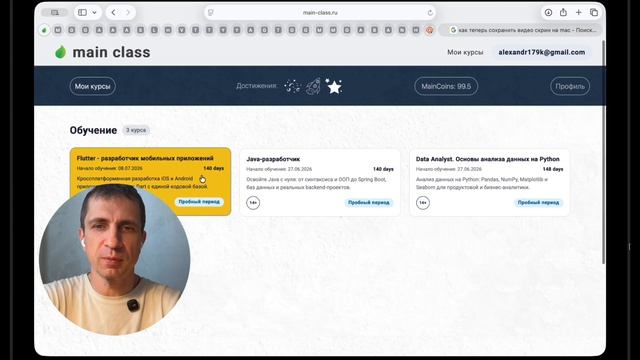Click the 'Достижения' label
This screenshot has height=360, width=640.
(256, 86)
